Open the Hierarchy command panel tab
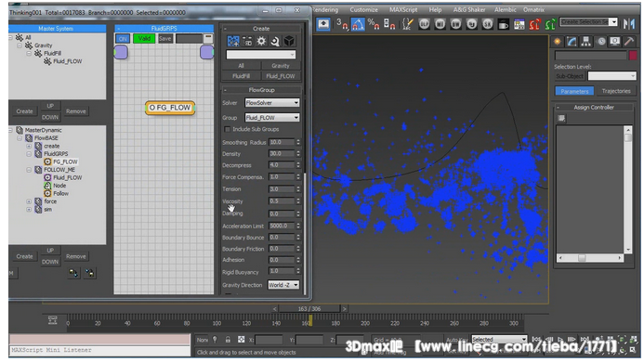 point(585,41)
